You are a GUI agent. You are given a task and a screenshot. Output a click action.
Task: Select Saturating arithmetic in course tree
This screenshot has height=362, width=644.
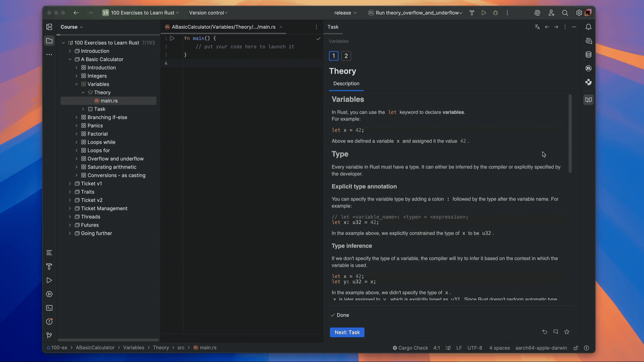tap(112, 167)
